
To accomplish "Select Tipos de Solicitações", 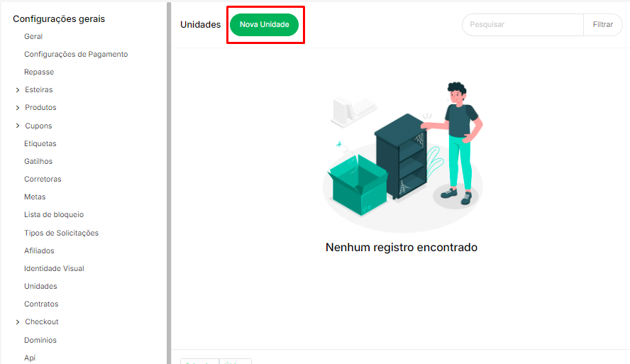I will (x=61, y=233).
